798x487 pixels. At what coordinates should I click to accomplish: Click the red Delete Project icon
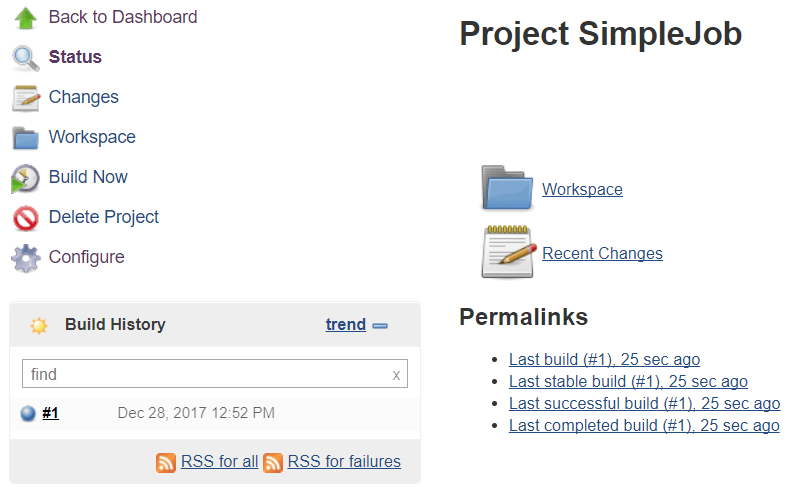pos(25,218)
